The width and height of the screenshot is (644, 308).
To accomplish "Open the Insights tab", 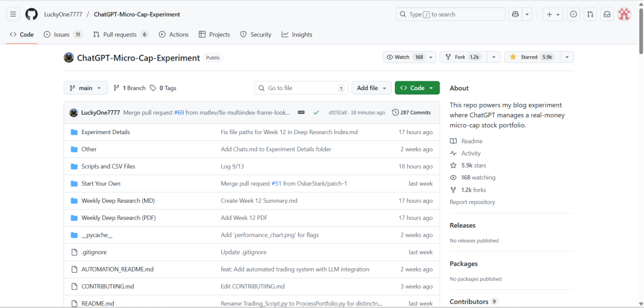I will [297, 35].
